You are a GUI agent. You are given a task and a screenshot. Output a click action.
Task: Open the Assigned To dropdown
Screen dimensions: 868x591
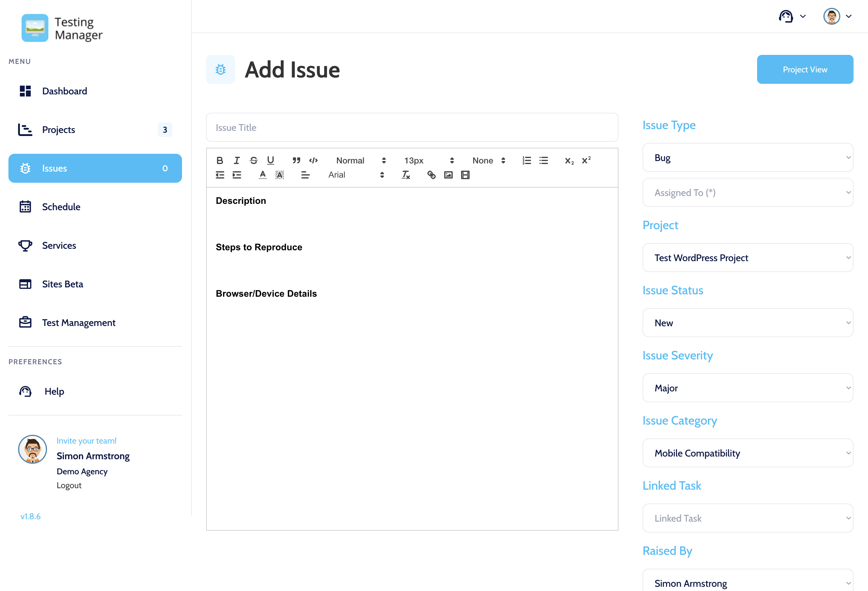pos(747,192)
